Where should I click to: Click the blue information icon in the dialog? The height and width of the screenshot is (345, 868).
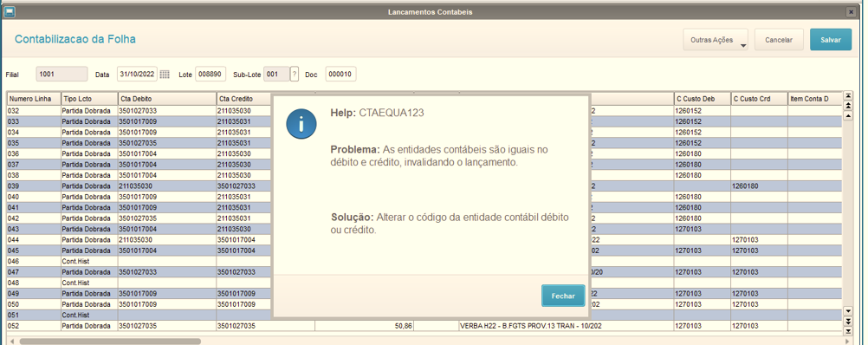(301, 123)
